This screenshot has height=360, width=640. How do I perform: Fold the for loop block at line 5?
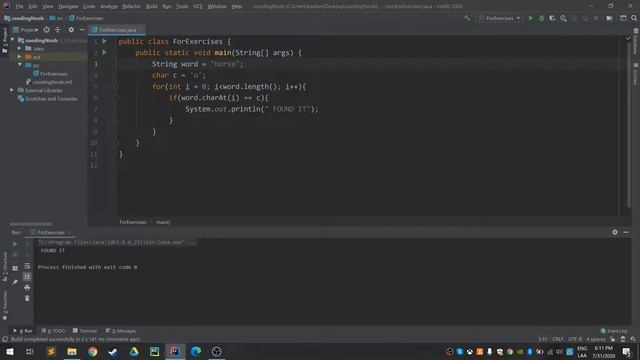(x=116, y=87)
